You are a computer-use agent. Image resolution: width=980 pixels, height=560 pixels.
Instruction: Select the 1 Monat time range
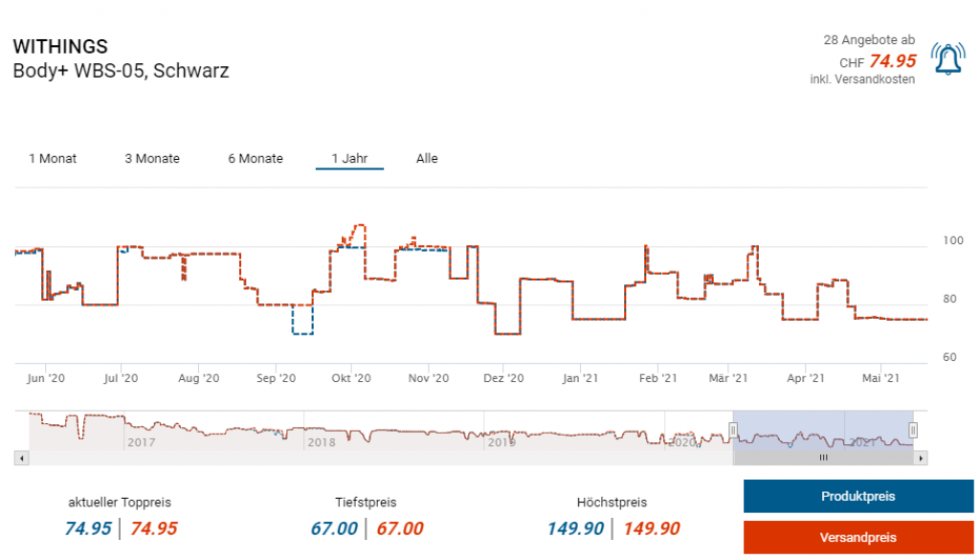(53, 159)
